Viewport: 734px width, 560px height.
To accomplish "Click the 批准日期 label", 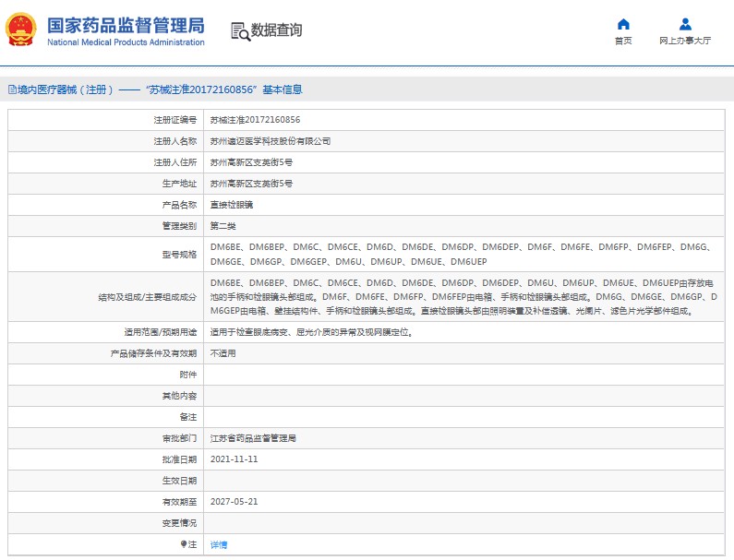I will tap(179, 459).
